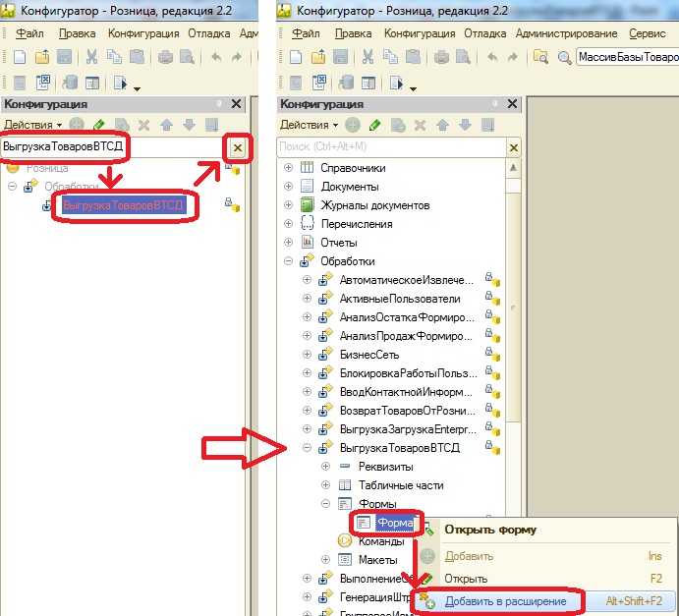Viewport: 679px width, 616px height.
Task: Collapse Формы node under ВыгрузкаТоваровВТСД
Action: click(x=325, y=503)
